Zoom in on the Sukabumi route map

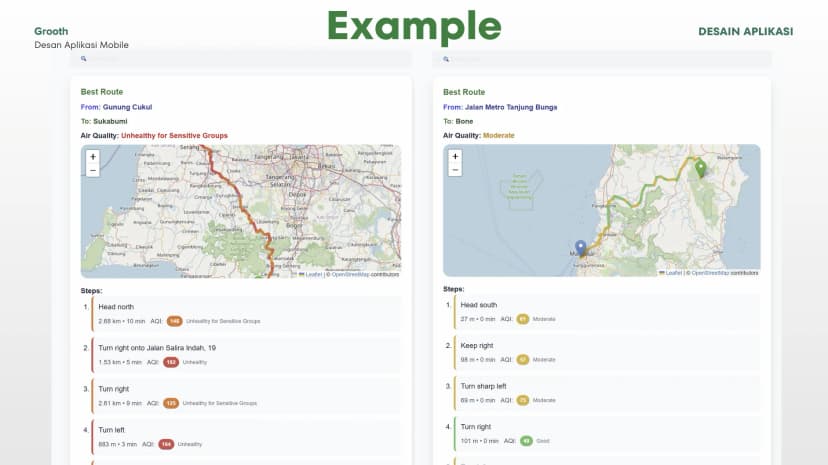(x=93, y=157)
